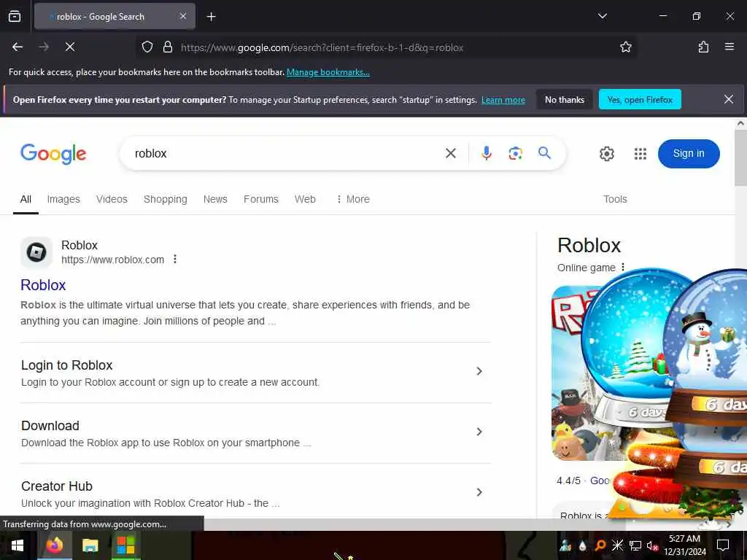This screenshot has height=560, width=747.
Task: Open Windows notification center
Action: tap(723, 545)
